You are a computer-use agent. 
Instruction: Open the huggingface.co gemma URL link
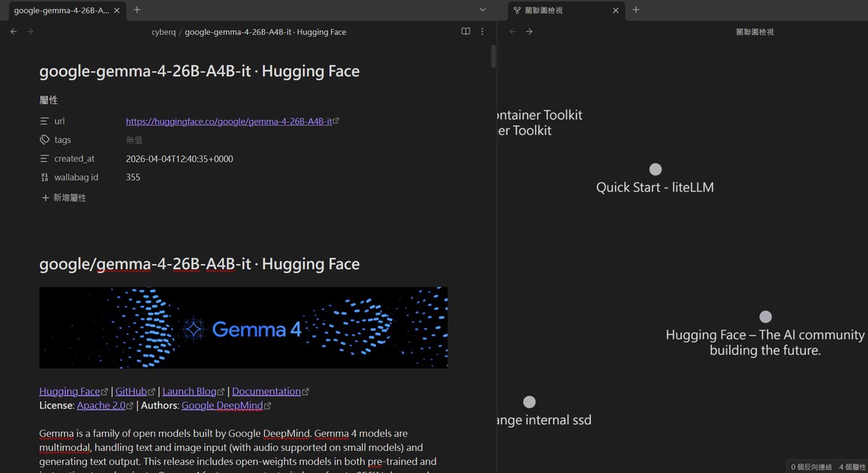pyautogui.click(x=228, y=122)
